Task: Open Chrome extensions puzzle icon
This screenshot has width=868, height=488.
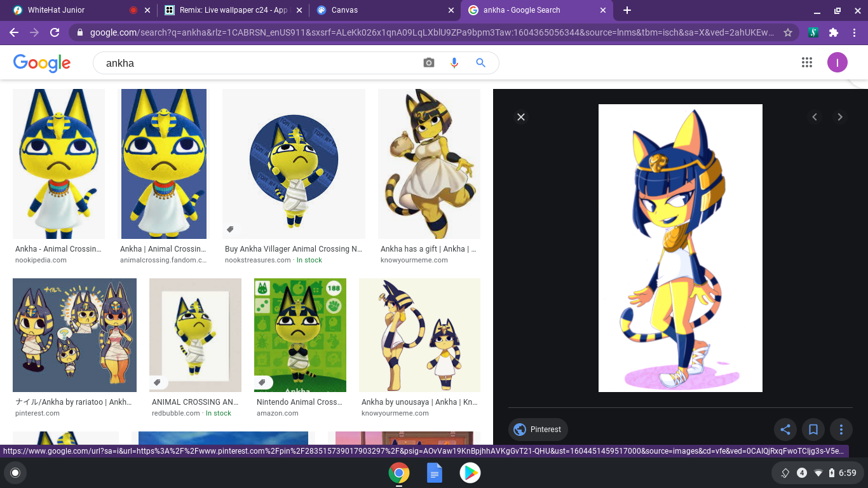Action: click(x=834, y=32)
